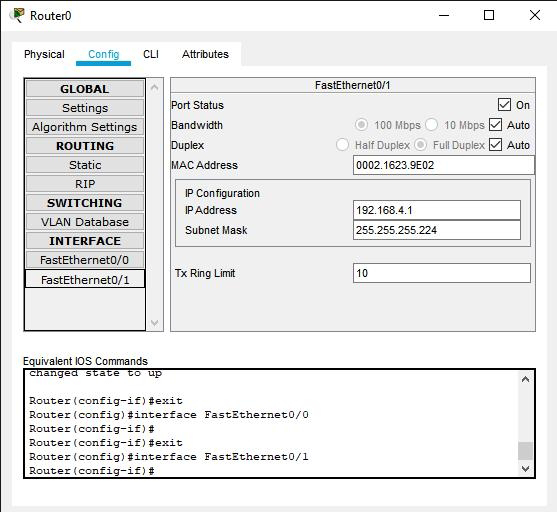557x512 pixels.
Task: Click the ROUTING section header
Action: (85, 146)
